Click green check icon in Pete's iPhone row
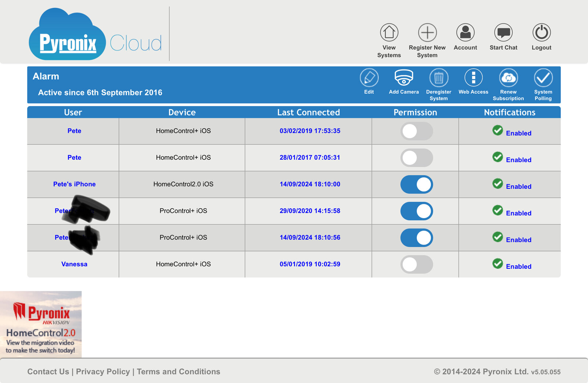The image size is (588, 383). coord(498,183)
